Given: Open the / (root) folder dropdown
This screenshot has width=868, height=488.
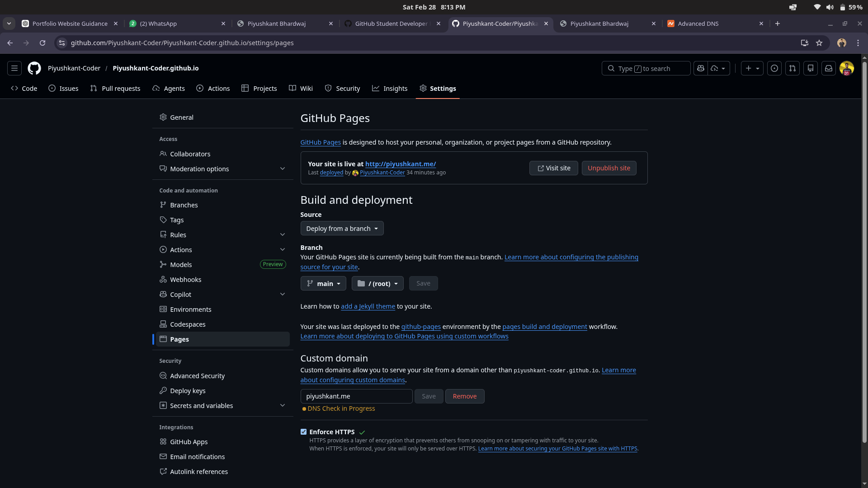Looking at the screenshot, I should pyautogui.click(x=377, y=284).
